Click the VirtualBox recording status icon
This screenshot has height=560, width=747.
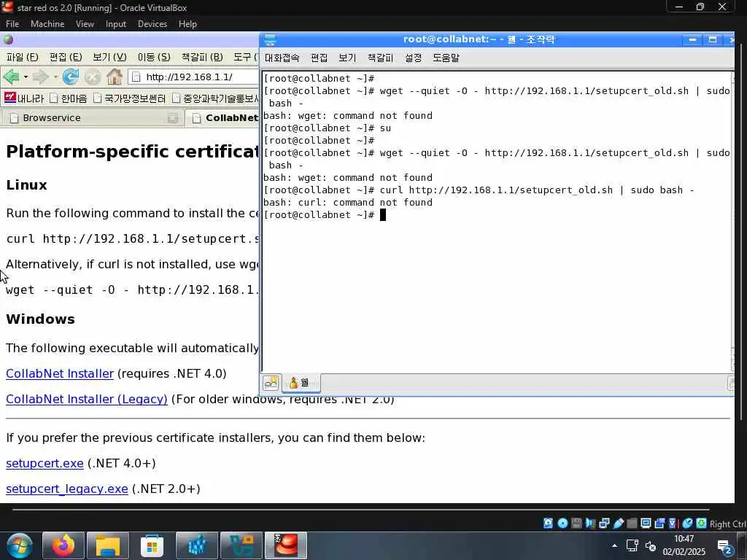click(x=659, y=524)
